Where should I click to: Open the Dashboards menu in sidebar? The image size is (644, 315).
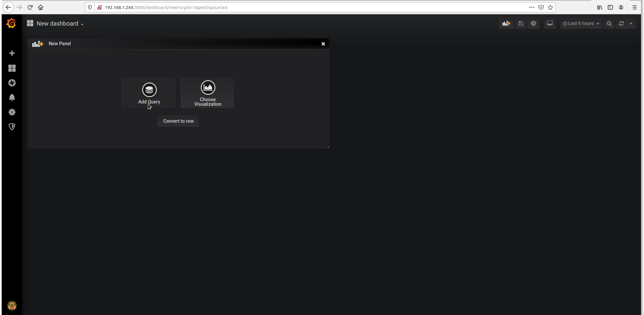[12, 68]
